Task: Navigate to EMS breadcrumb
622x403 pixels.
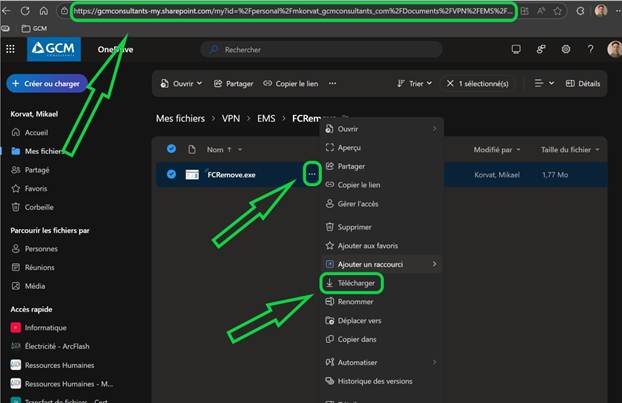Action: tap(266, 118)
